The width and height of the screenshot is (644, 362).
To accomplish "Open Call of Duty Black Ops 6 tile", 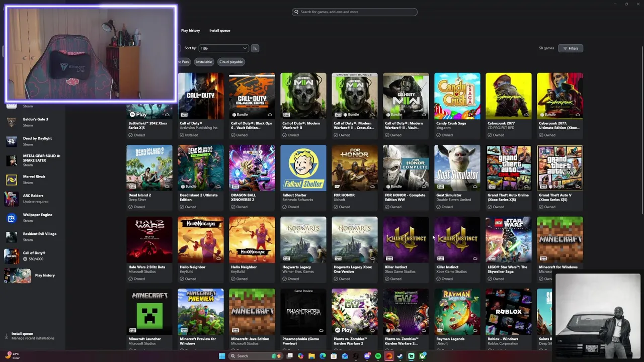I will point(252,105).
